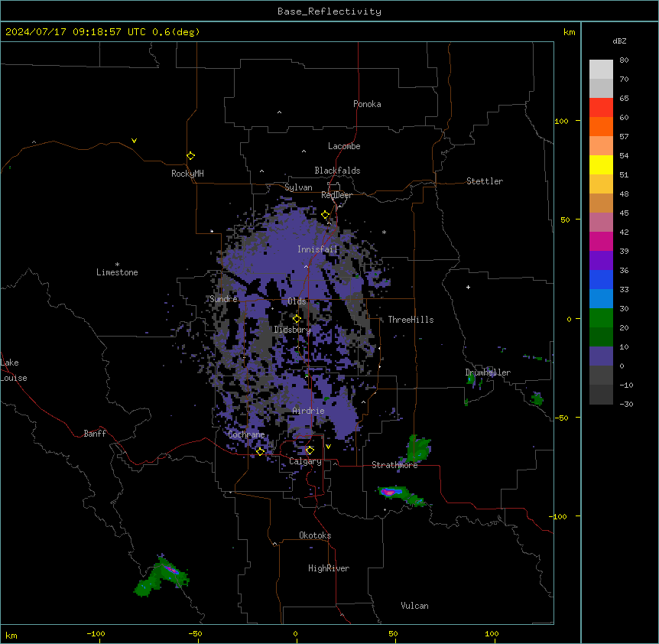This screenshot has width=659, height=644.
Task: Click the 100 tick on vertical axis
Action: [561, 121]
